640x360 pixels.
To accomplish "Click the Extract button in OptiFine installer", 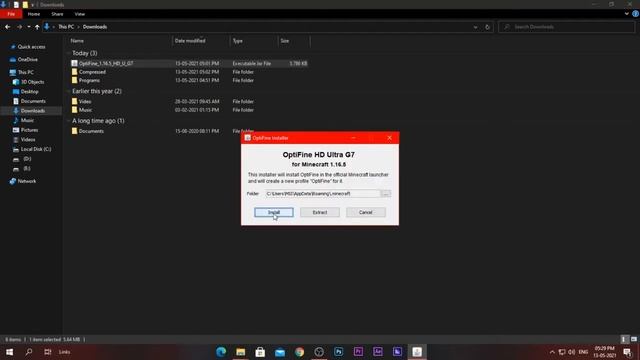I will point(320,212).
